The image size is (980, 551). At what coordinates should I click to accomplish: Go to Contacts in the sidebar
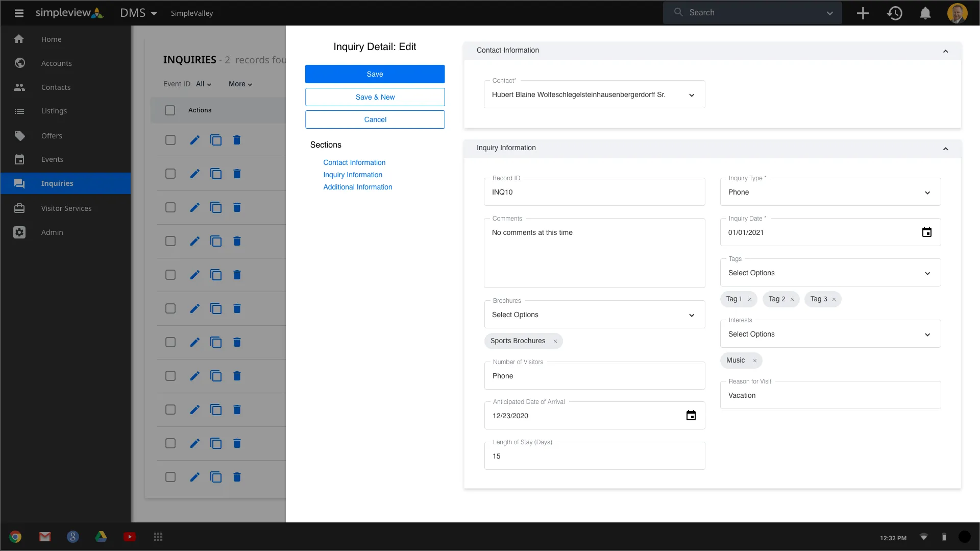click(65, 87)
